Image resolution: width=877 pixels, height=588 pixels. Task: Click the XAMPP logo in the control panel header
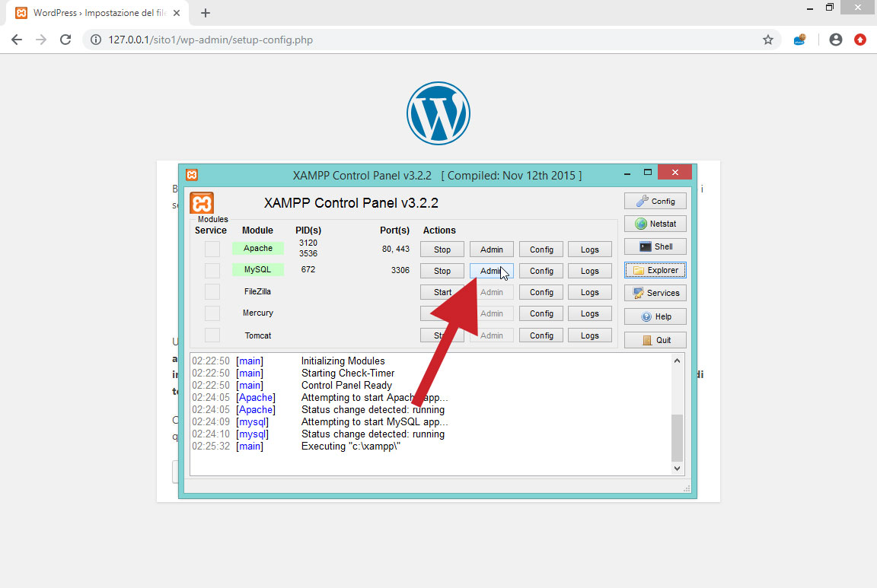pyautogui.click(x=202, y=203)
